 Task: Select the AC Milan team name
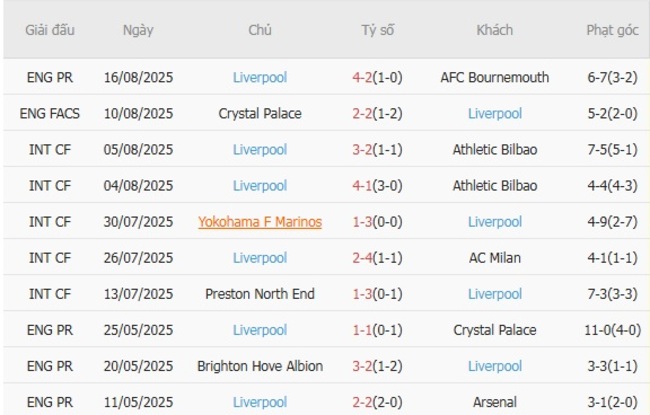[x=494, y=257]
